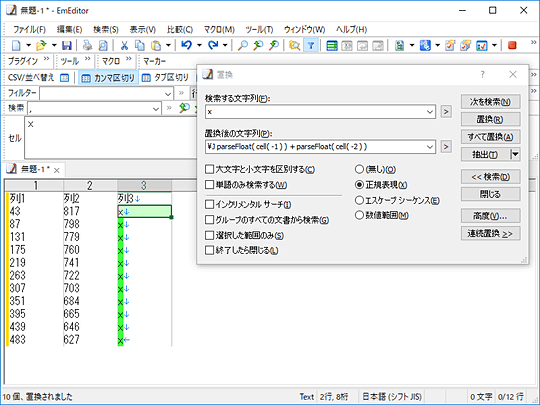Select the カンマ区切り comma-separated mode

pyautogui.click(x=108, y=78)
